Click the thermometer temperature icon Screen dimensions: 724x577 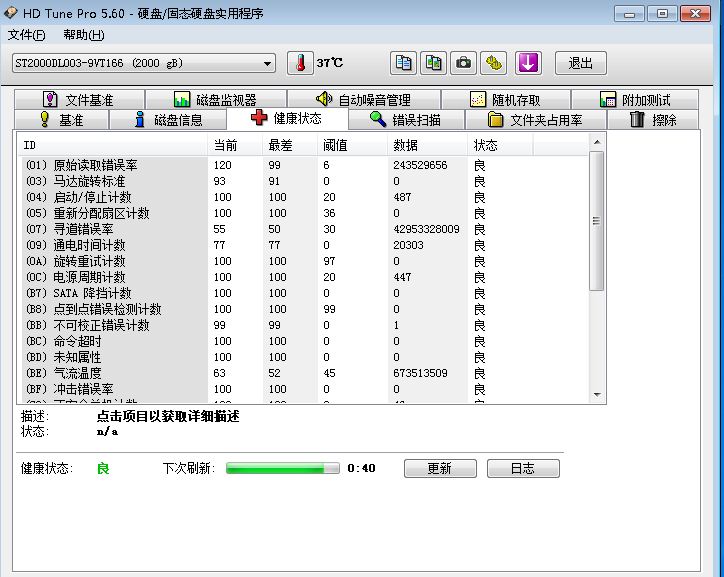[x=300, y=63]
